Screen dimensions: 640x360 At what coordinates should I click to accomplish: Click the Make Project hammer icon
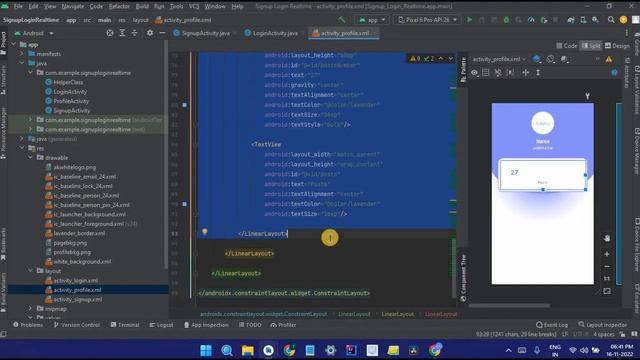pos(342,19)
